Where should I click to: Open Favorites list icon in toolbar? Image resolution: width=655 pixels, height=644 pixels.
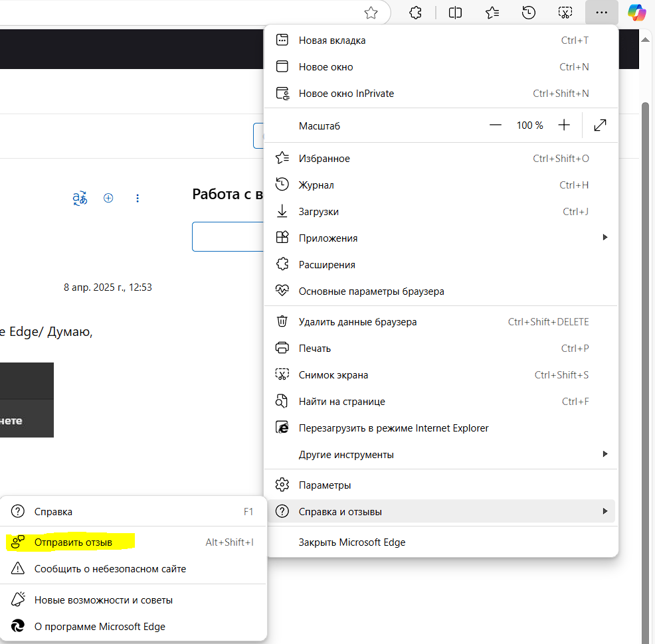click(492, 13)
